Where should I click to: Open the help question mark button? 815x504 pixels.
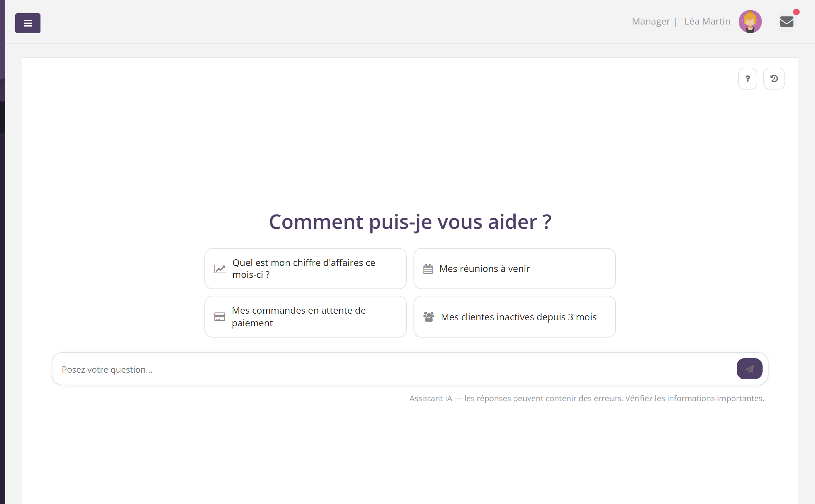(x=747, y=79)
